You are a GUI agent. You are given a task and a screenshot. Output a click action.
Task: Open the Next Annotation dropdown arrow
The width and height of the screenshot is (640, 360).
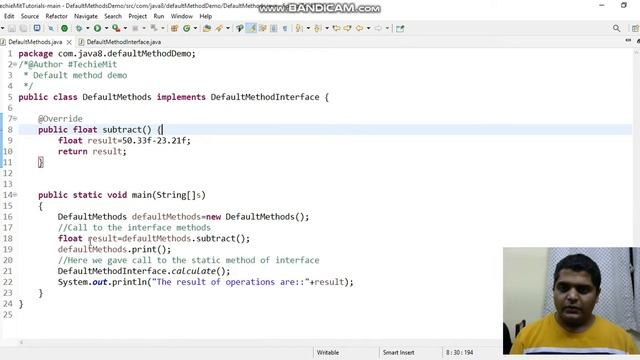point(308,28)
